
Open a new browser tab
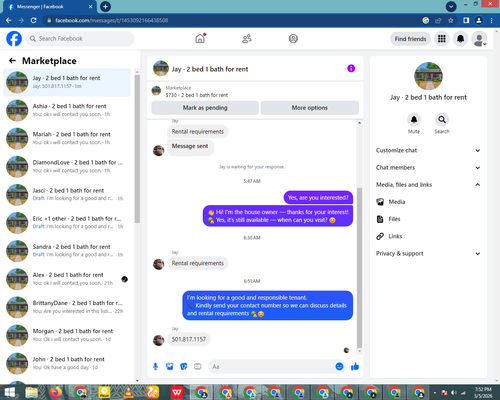pyautogui.click(x=105, y=6)
